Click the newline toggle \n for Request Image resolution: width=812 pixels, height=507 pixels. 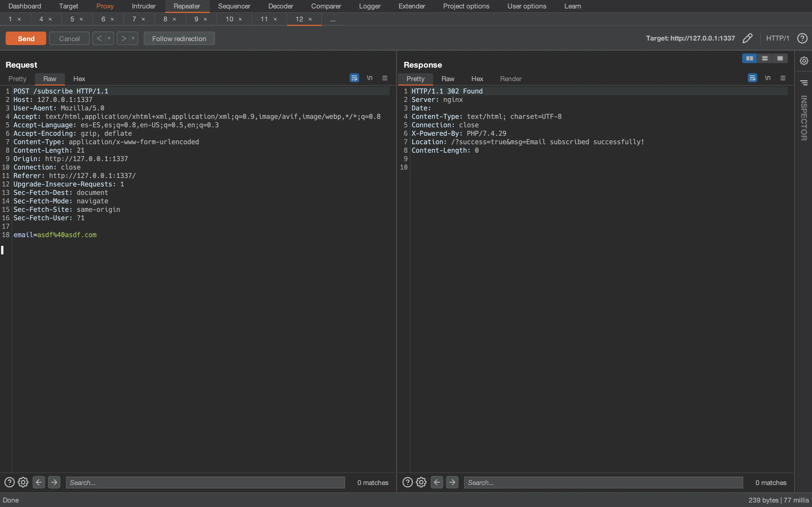(x=369, y=78)
